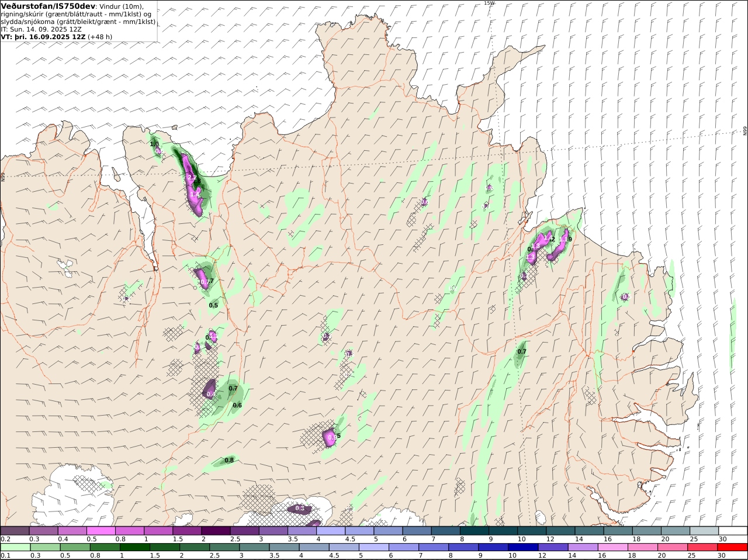Pick the pink snow legend swatch starting at 0.5
Screen dimensions: 748x560
(101, 530)
